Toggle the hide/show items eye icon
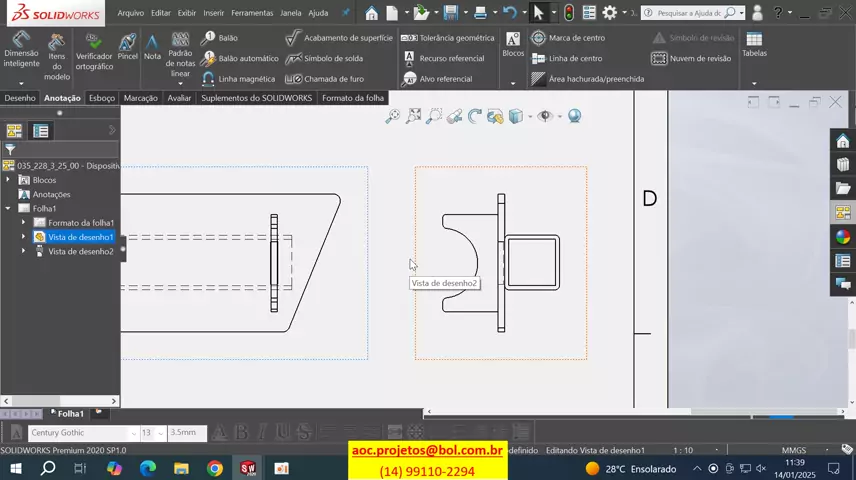This screenshot has height=480, width=856. [x=544, y=116]
